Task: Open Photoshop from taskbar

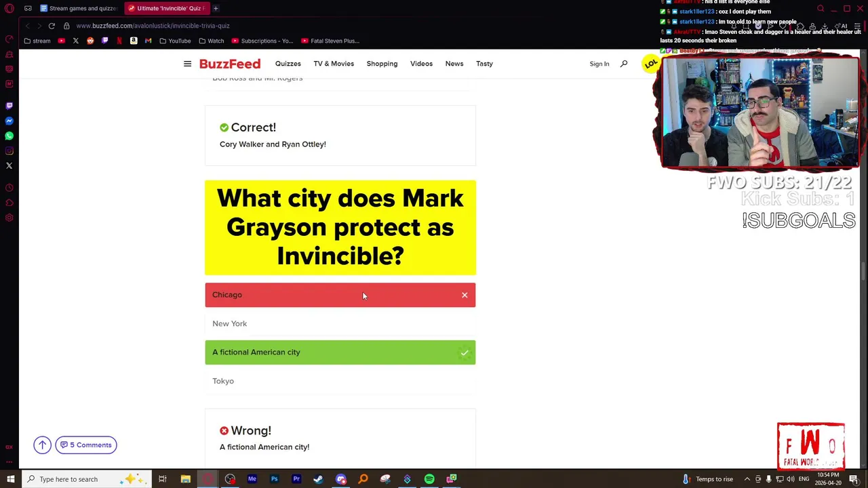Action: [274, 479]
